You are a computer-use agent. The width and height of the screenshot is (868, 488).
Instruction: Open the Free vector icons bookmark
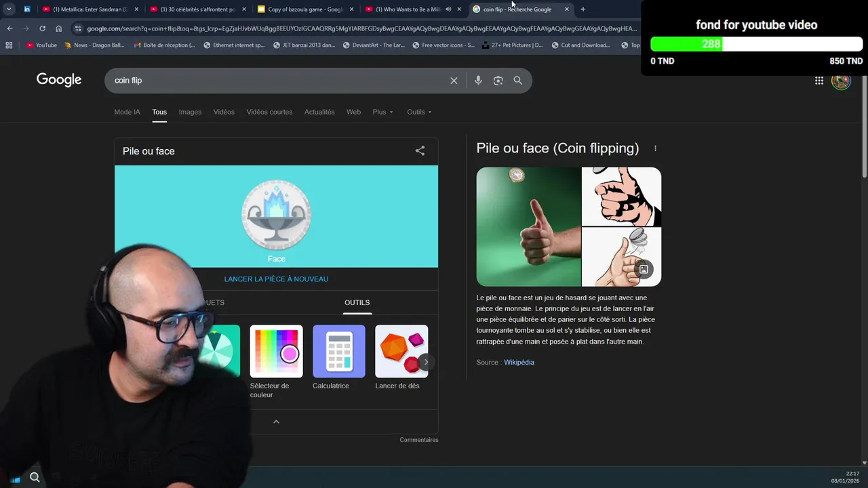click(x=443, y=45)
